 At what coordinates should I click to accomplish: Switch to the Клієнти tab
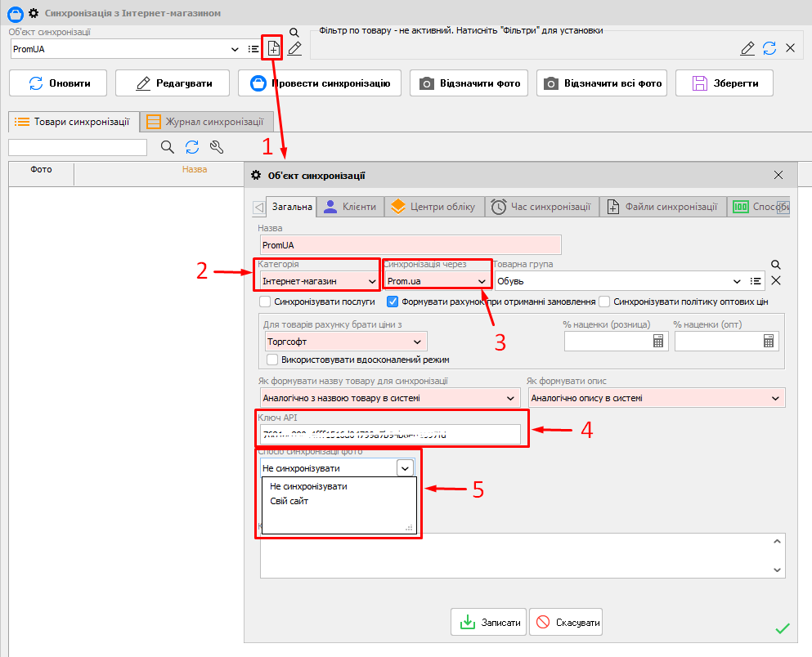[350, 207]
